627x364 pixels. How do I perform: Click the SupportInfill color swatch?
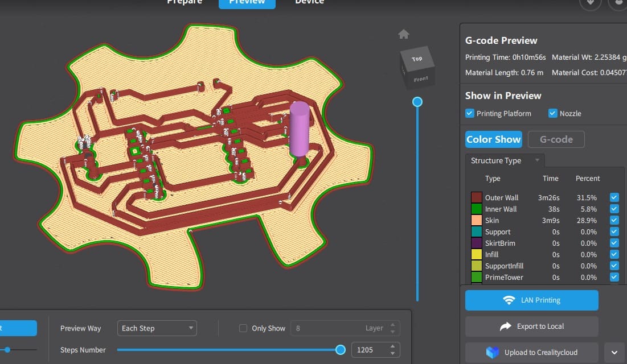476,266
